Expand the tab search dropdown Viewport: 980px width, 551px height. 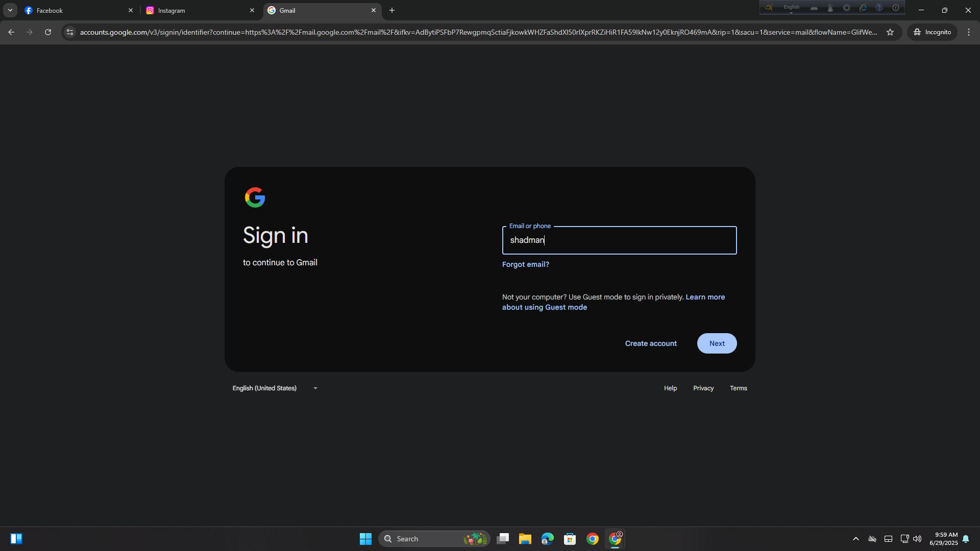pyautogui.click(x=10, y=10)
